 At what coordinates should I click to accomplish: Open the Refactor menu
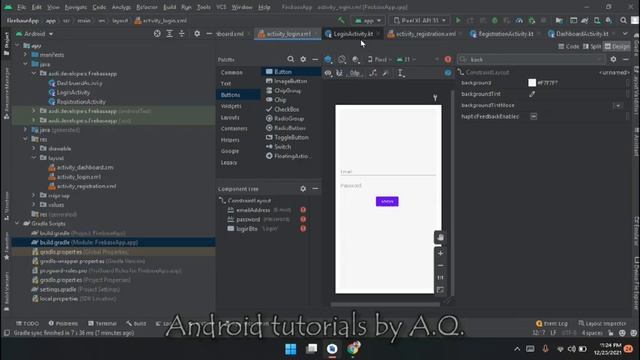click(147, 7)
